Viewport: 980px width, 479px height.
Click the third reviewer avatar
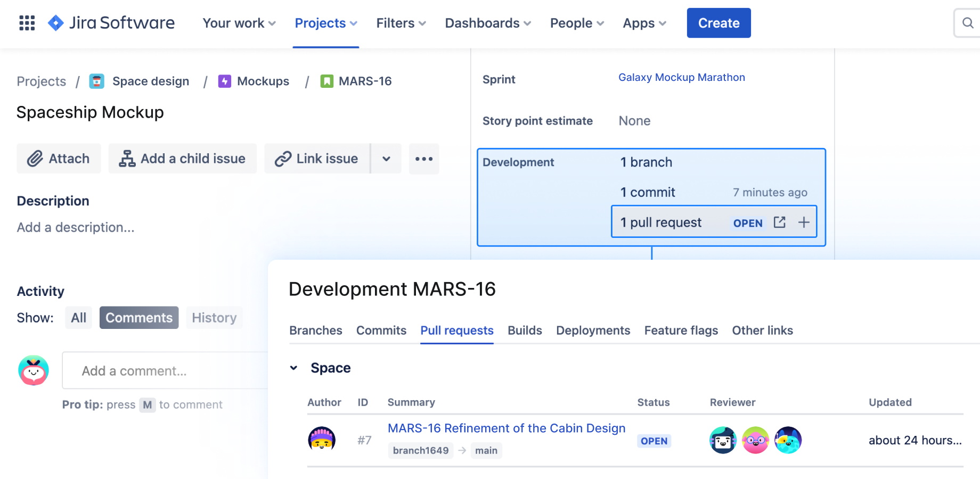coord(788,440)
